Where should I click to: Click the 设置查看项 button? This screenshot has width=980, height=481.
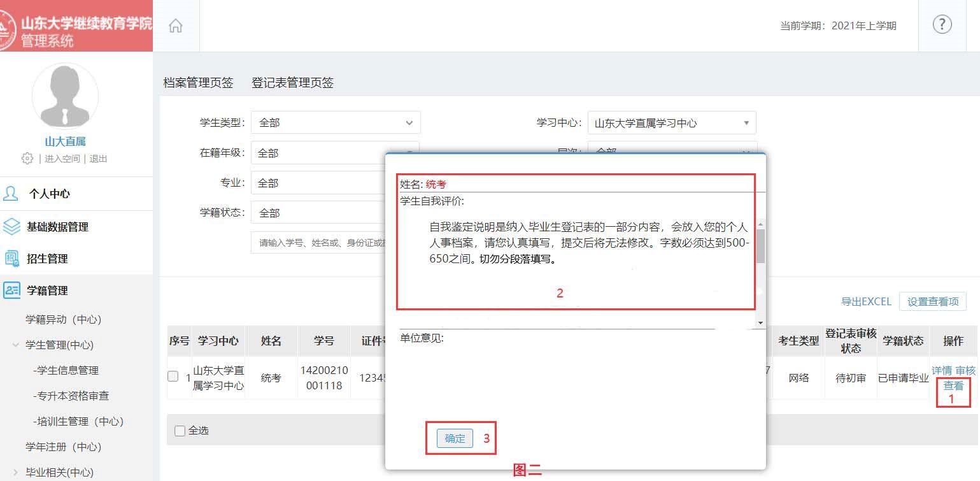[932, 301]
